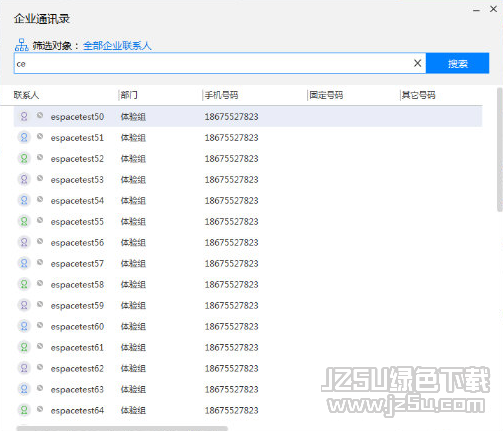
Task: Click phone number 18675527823 in espacetest62 row
Action: tap(232, 369)
